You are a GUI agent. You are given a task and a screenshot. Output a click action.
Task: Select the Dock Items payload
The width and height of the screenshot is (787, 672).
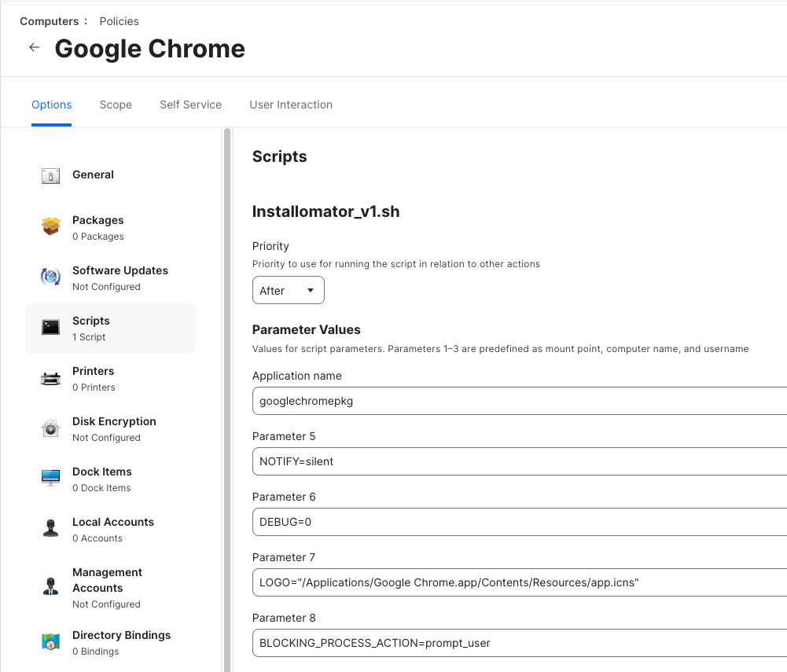pyautogui.click(x=110, y=479)
